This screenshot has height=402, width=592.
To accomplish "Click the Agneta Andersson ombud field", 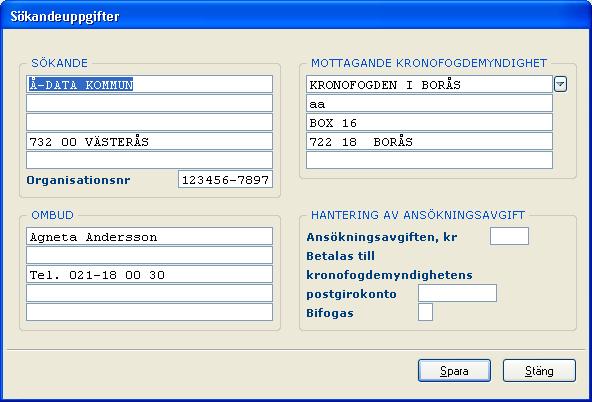I will click(150, 236).
